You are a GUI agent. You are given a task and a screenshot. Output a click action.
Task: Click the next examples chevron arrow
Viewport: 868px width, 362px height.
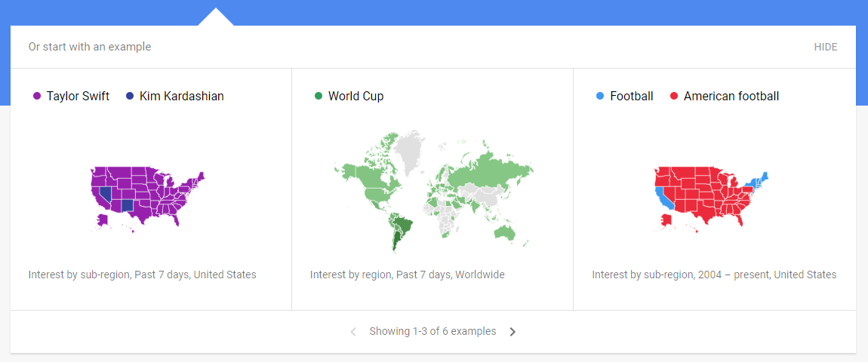[x=512, y=332]
